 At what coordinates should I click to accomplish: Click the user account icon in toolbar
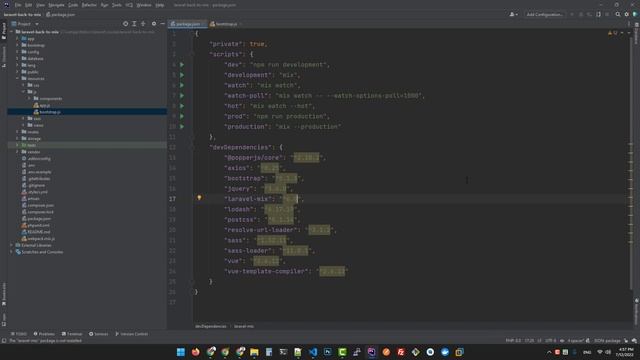pyautogui.click(x=513, y=14)
